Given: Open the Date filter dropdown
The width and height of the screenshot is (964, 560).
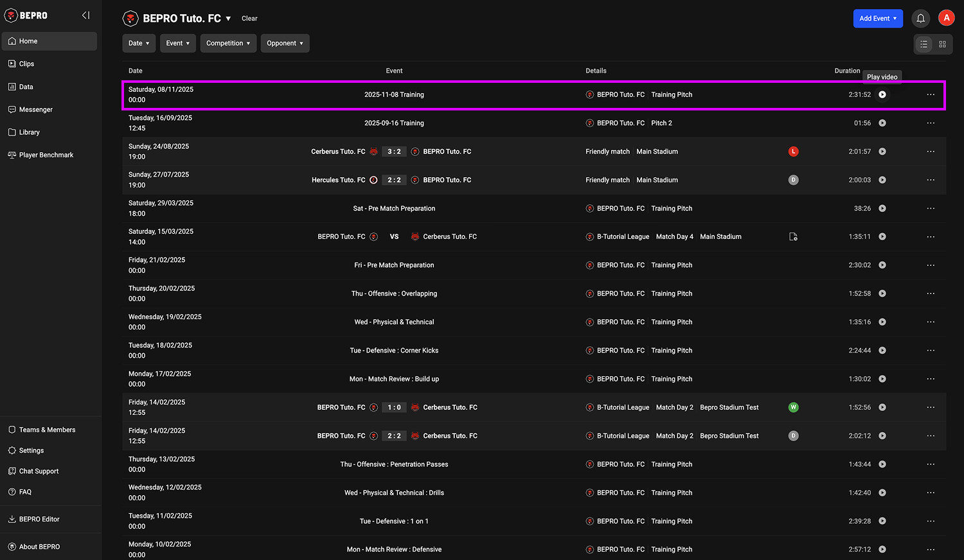Looking at the screenshot, I should 139,43.
